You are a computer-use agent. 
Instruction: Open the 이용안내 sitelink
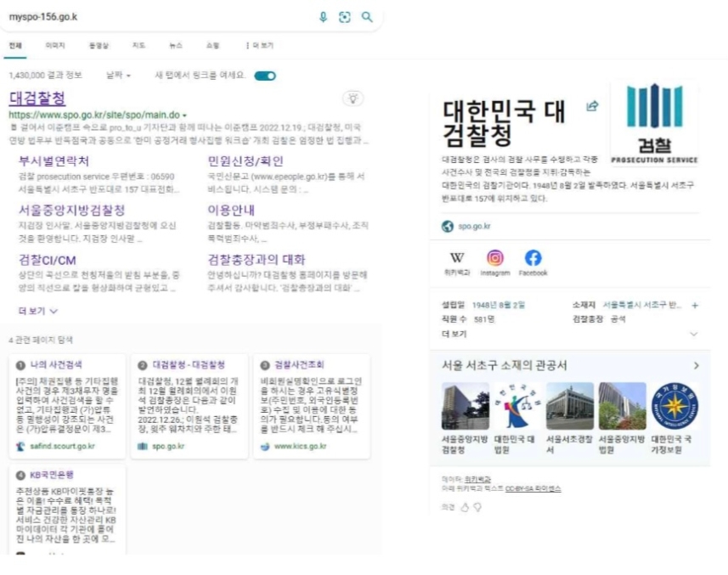pos(231,211)
